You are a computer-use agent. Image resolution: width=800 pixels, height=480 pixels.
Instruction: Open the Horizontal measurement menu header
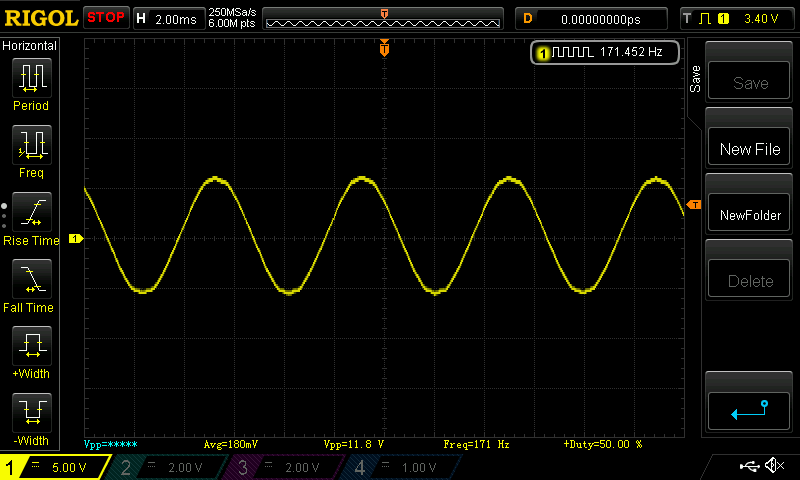31,46
